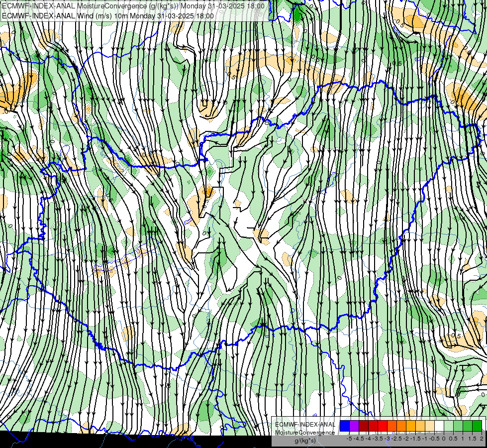Click the MoistureConvergence title line at top
The image size is (487, 448).
click(133, 6)
